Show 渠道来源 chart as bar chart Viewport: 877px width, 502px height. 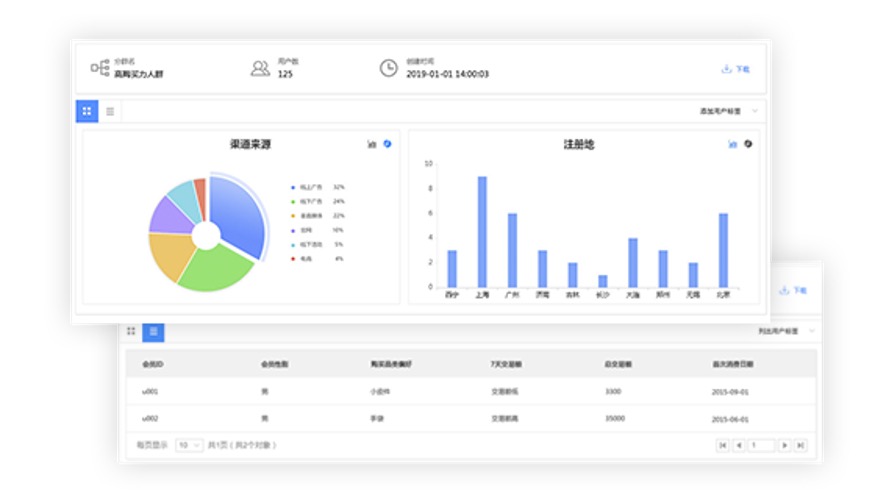pyautogui.click(x=371, y=144)
